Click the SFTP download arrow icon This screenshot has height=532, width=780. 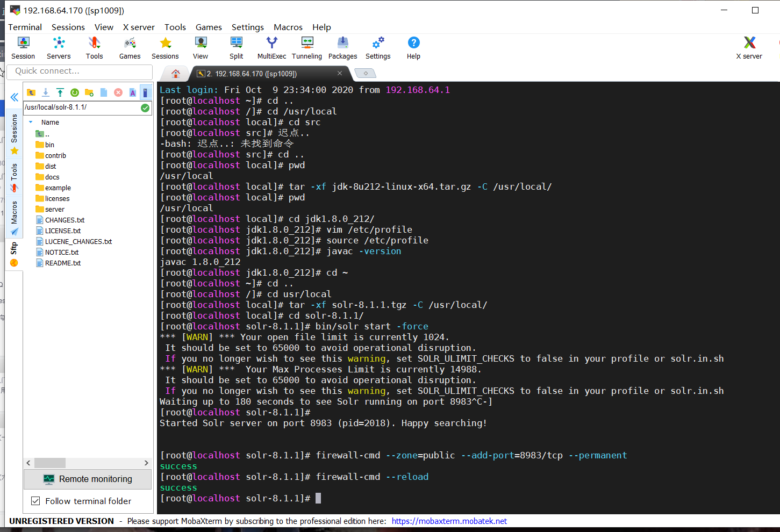(46, 92)
